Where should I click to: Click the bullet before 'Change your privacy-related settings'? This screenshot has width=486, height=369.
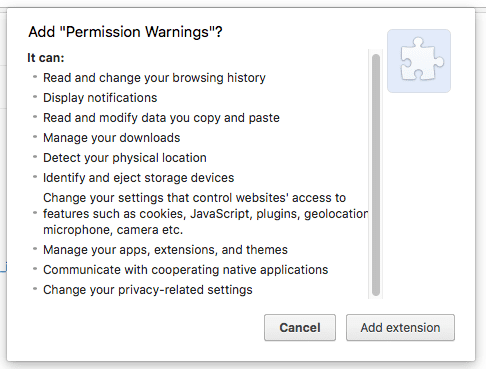tap(35, 289)
